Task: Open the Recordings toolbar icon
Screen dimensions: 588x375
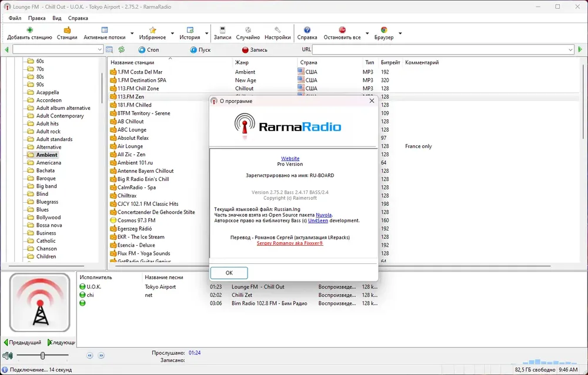Action: 222,30
